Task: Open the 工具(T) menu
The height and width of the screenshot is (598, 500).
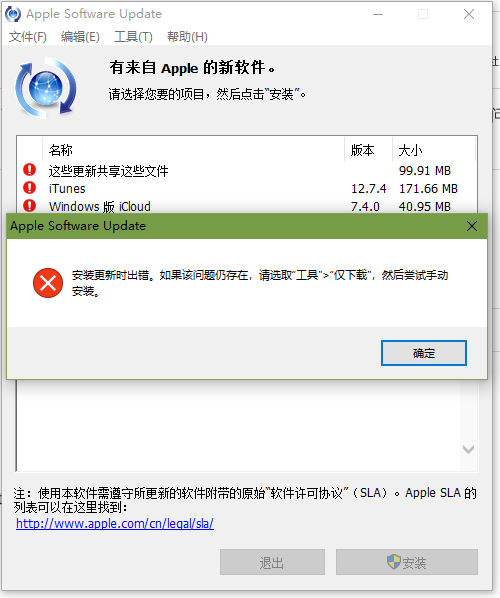Action: coord(133,37)
